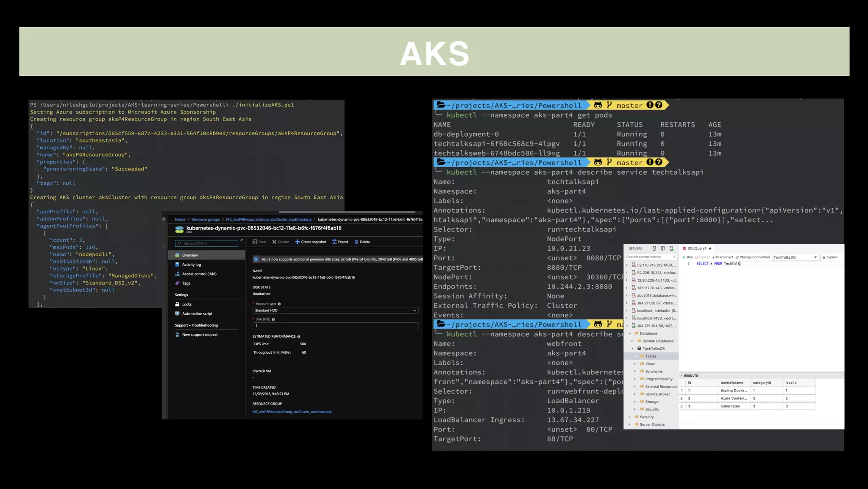Click the Account type info icon
Viewport: 868px width, 489px height.
pos(279,304)
